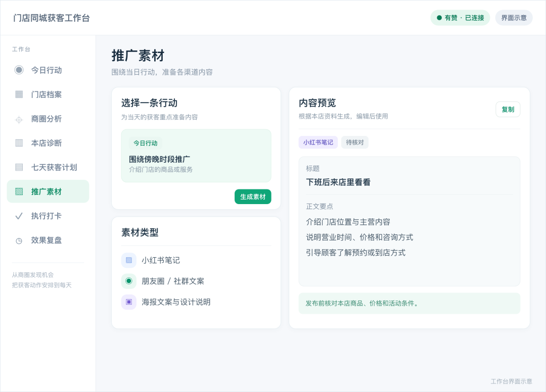Screen dimensions: 546x392
Task: Click the 复制 button in 内容预览
Action: [x=508, y=109]
